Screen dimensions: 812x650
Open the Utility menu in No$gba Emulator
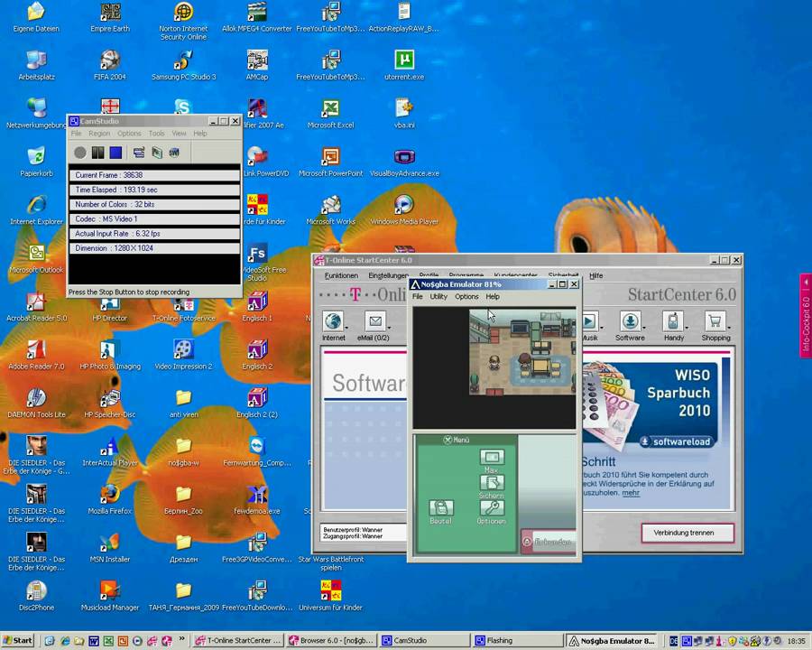(438, 296)
